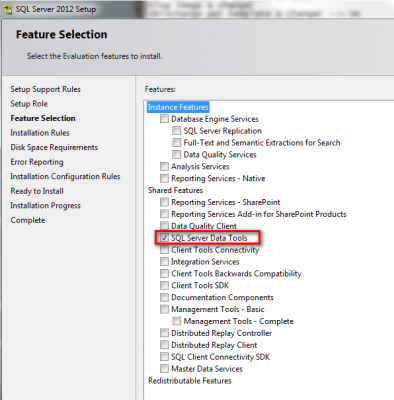The height and width of the screenshot is (400, 394).
Task: Tick Client Tools Backwards Compatibility checkbox
Action: point(164,274)
